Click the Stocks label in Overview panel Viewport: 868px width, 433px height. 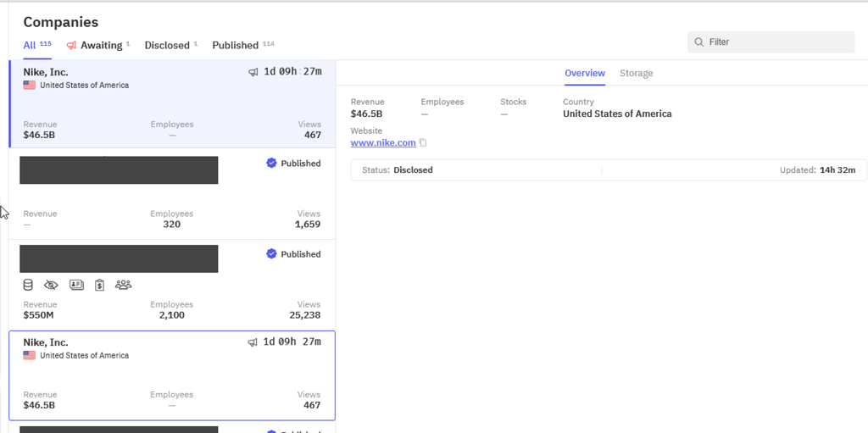513,102
